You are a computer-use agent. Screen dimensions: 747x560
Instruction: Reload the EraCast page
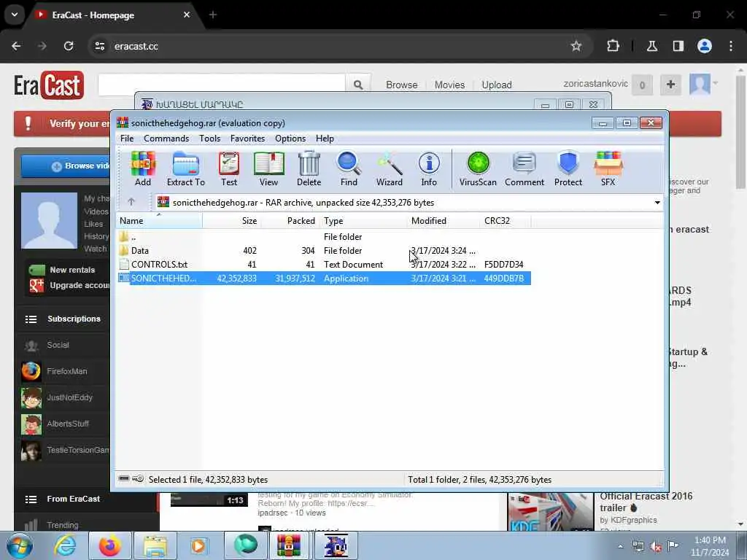69,46
